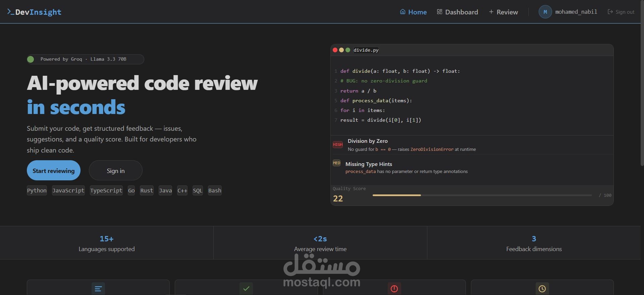The width and height of the screenshot is (644, 295).
Task: Click the green checkmark feature icon
Action: tap(246, 289)
